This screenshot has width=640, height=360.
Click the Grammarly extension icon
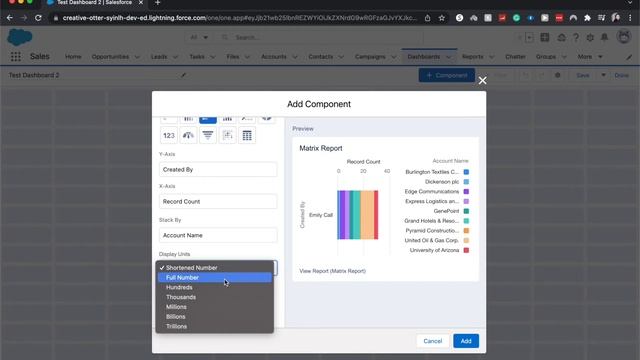click(516, 18)
